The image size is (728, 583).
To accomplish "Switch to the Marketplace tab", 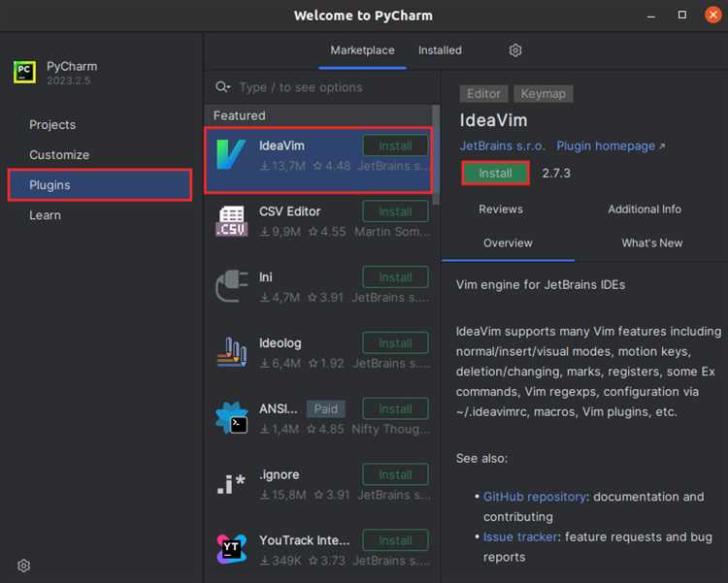I will click(x=362, y=50).
